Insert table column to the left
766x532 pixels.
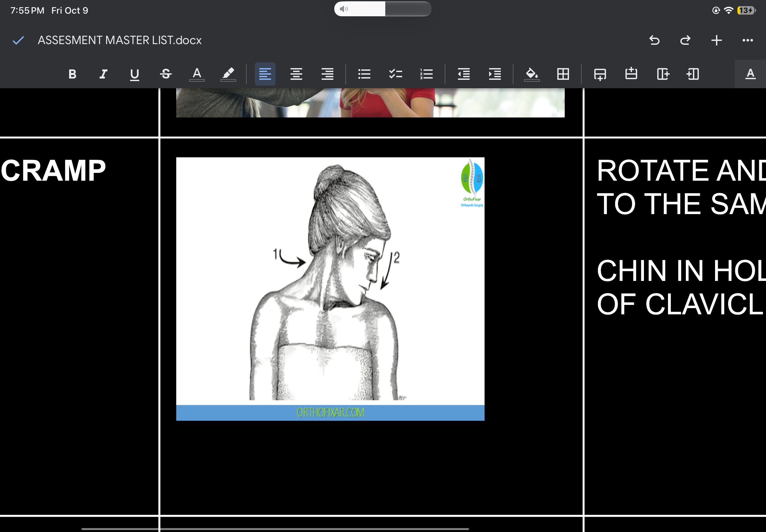(x=693, y=74)
